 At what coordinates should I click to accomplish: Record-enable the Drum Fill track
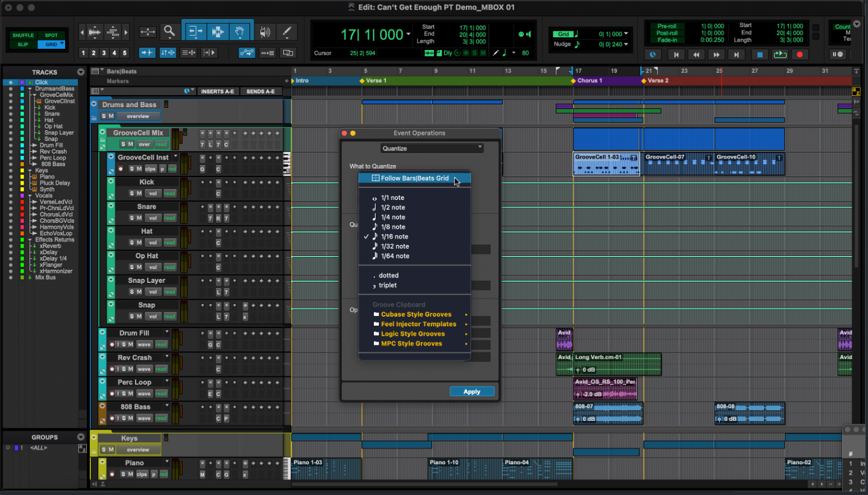point(112,344)
